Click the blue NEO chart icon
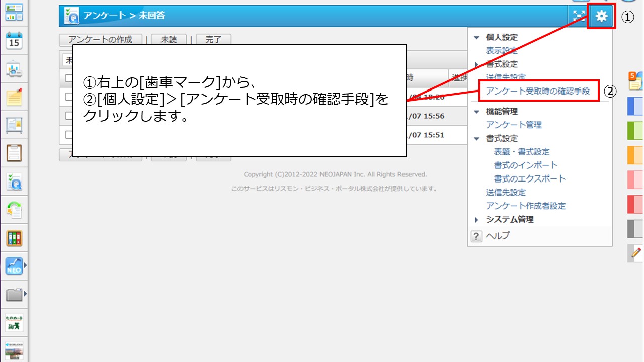Viewport: 644px width, 362px height. point(14,266)
